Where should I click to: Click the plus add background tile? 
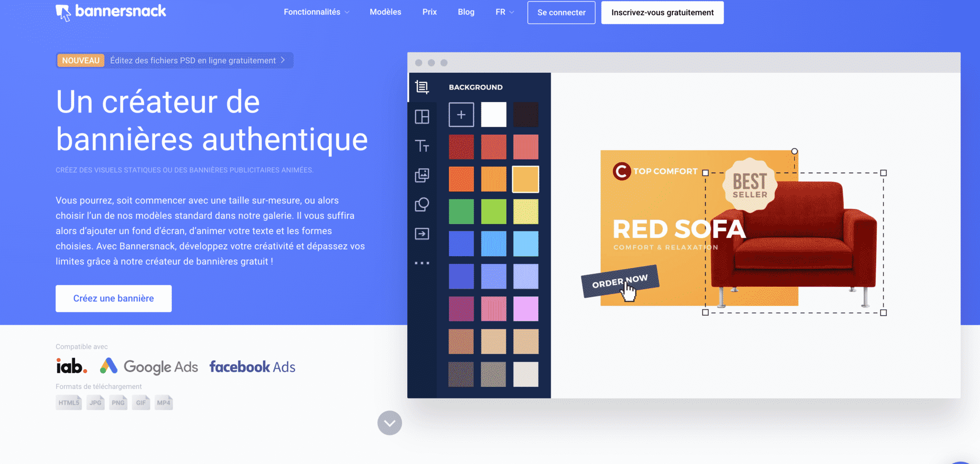461,114
